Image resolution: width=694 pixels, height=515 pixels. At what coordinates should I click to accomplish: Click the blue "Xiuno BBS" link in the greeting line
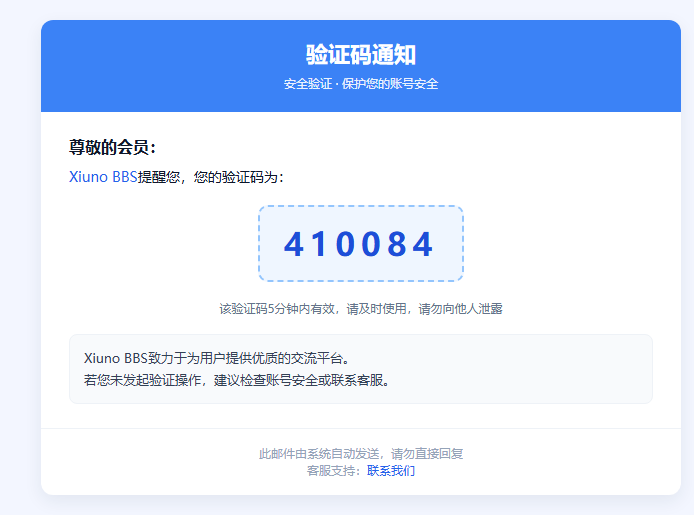point(103,177)
